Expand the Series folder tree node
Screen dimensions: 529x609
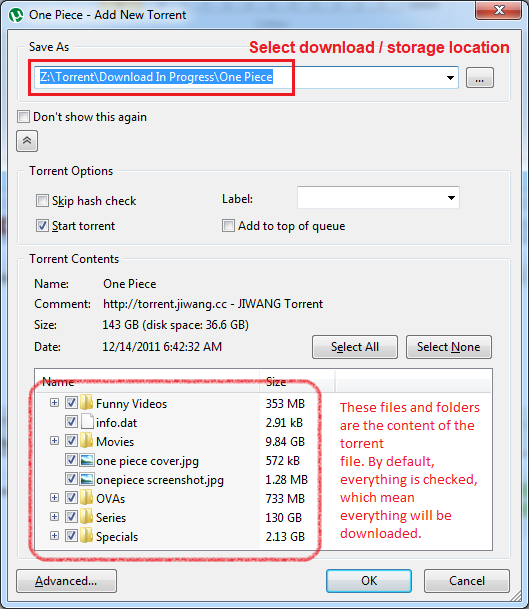[x=54, y=517]
